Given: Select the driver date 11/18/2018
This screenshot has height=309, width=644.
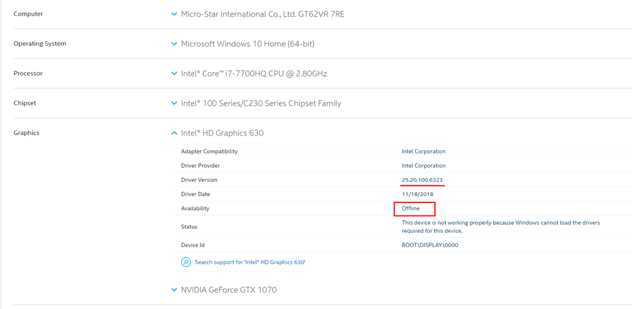Looking at the screenshot, I should [x=417, y=194].
